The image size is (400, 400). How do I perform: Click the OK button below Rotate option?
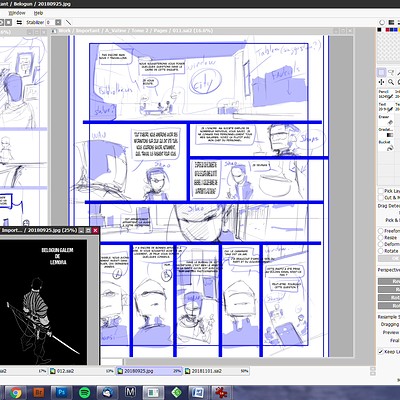[x=389, y=259]
